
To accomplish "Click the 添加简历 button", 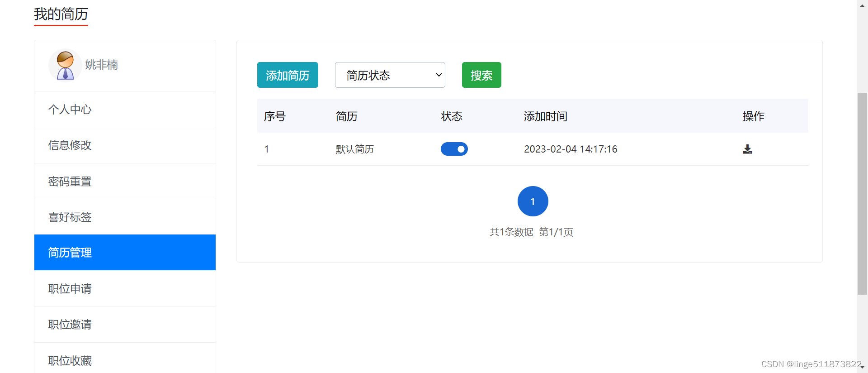I will (288, 75).
